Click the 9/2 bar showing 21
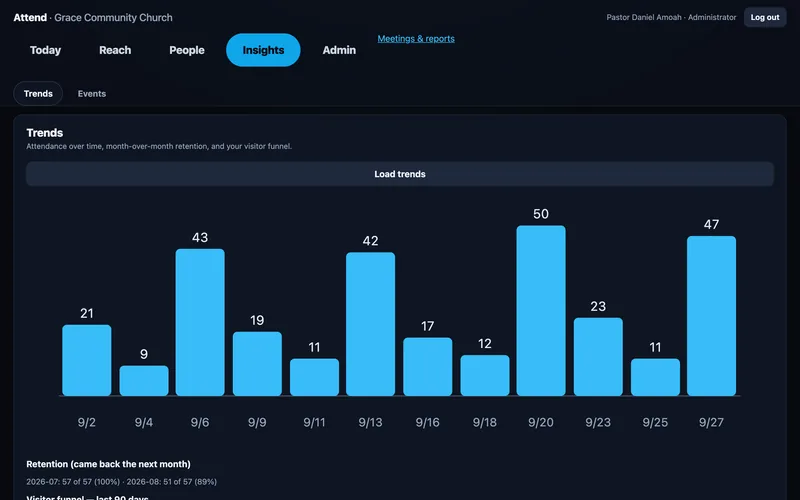 (87, 360)
